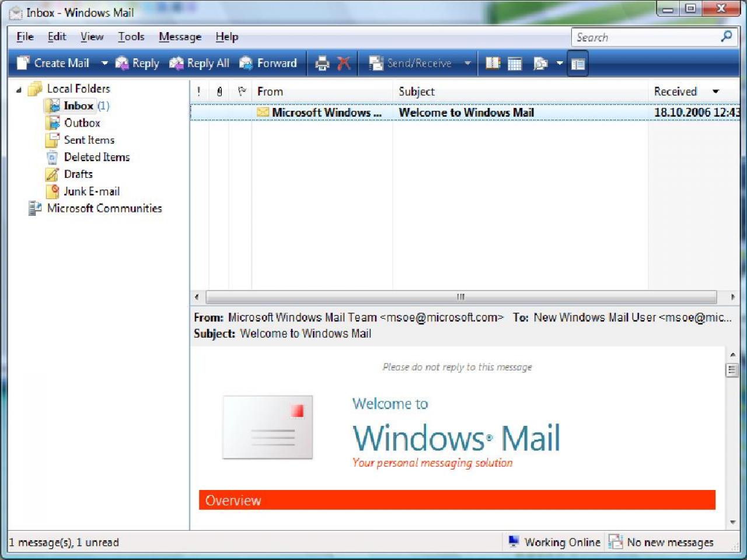The image size is (747, 560).
Task: Sort messages by the Subject column
Action: pyautogui.click(x=521, y=92)
